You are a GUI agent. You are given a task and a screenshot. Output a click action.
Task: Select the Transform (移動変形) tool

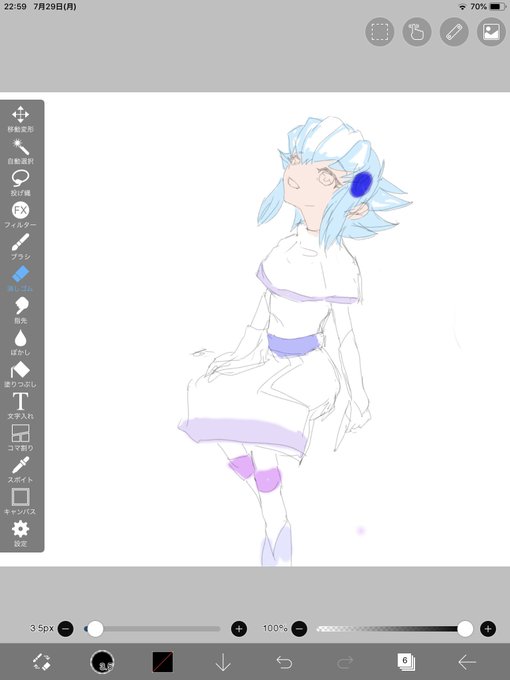pyautogui.click(x=20, y=118)
